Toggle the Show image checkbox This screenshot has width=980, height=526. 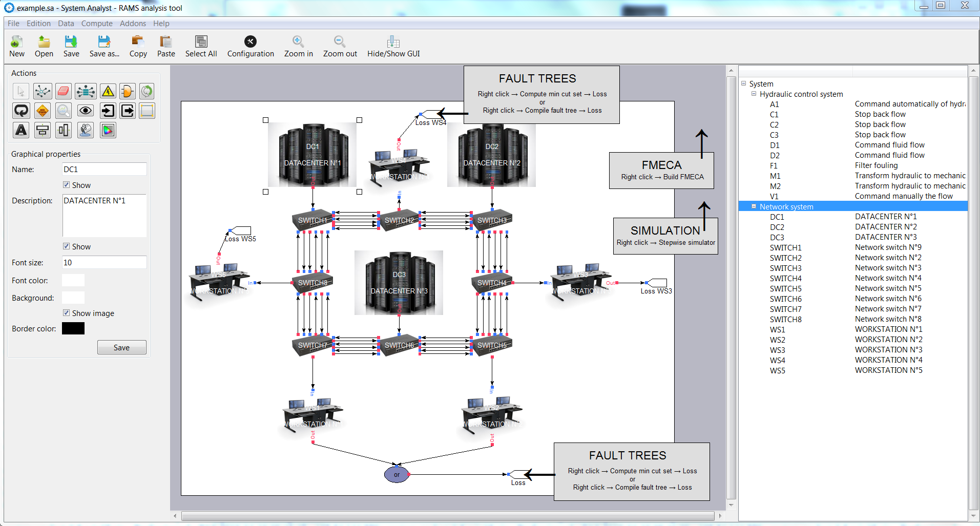[x=67, y=313]
